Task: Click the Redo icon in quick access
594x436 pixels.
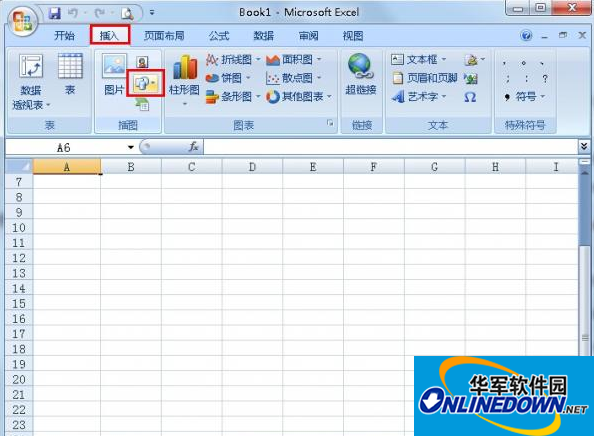Action: [x=99, y=13]
